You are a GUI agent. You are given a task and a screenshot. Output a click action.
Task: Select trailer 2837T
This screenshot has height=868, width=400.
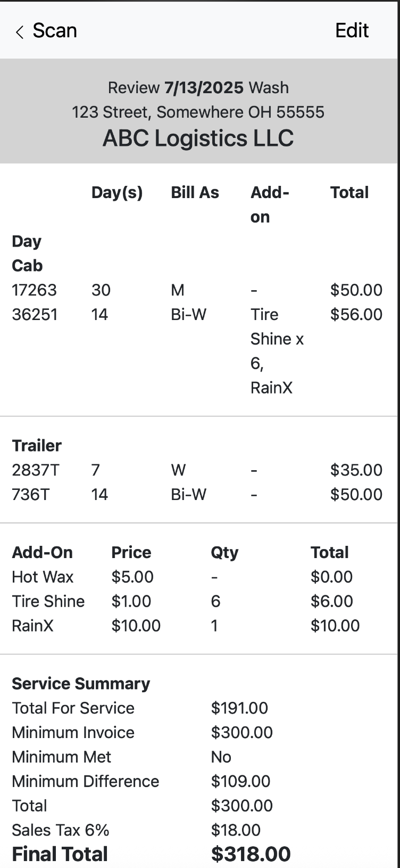[36, 470]
